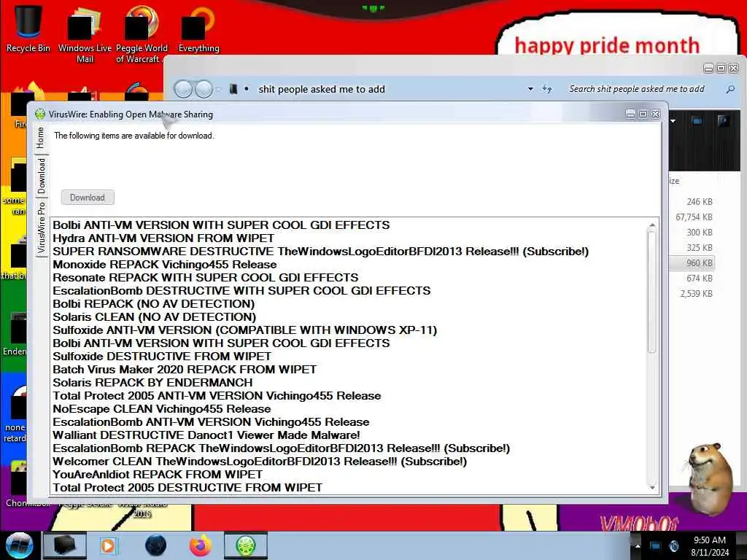Select the 960 KB file row in Explorer
This screenshot has height=560, width=747.
pyautogui.click(x=693, y=262)
